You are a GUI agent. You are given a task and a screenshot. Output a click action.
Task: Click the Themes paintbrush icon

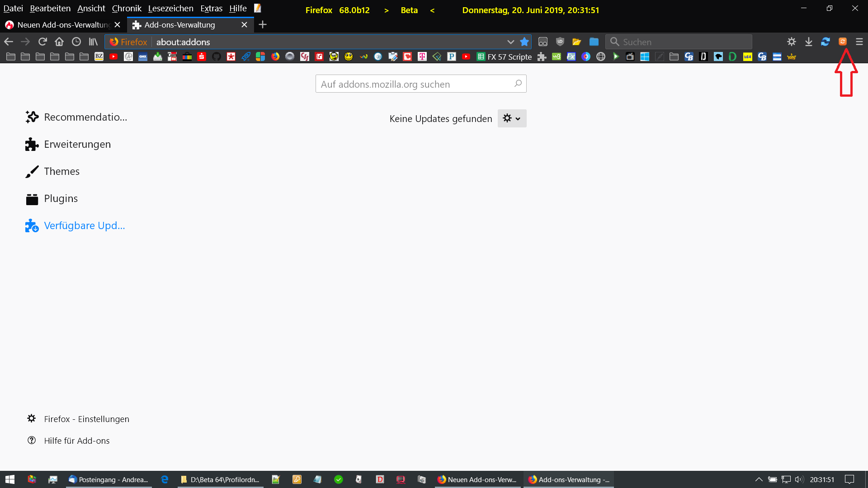pyautogui.click(x=32, y=172)
